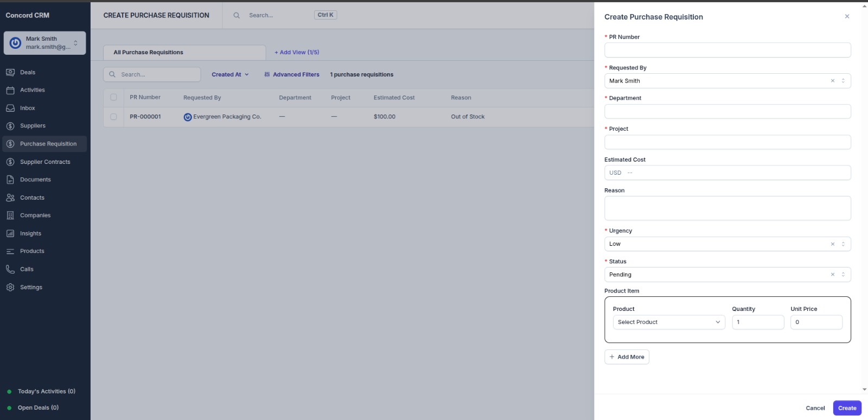868x420 pixels.
Task: Click the Calls phone icon
Action: click(10, 269)
